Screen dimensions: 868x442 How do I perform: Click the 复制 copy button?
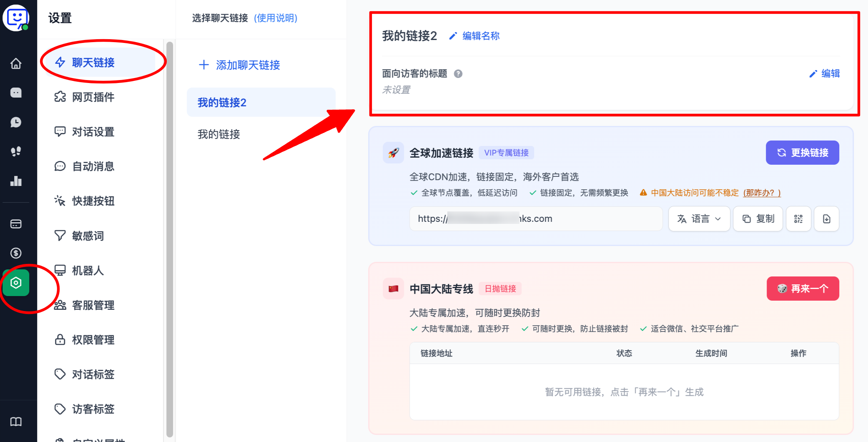point(758,218)
